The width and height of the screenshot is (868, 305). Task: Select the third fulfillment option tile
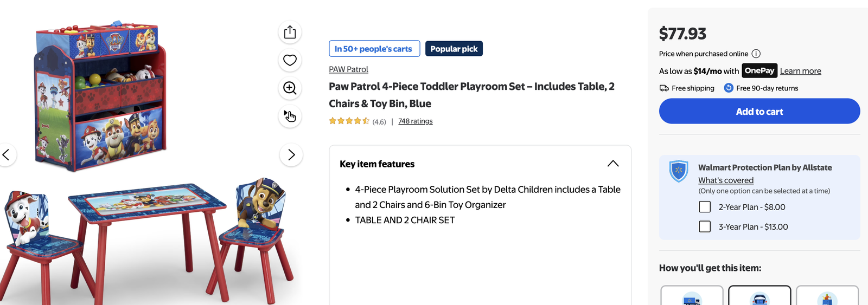(x=827, y=296)
